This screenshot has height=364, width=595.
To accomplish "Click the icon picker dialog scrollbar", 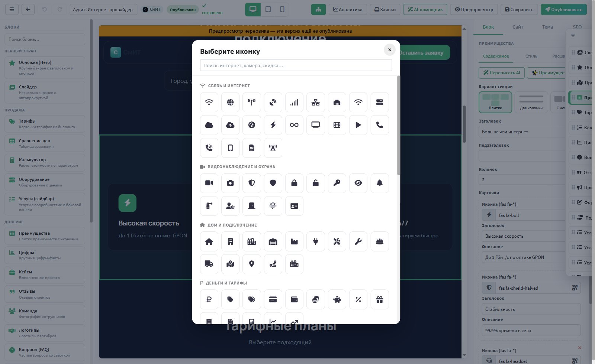I will pos(399,125).
